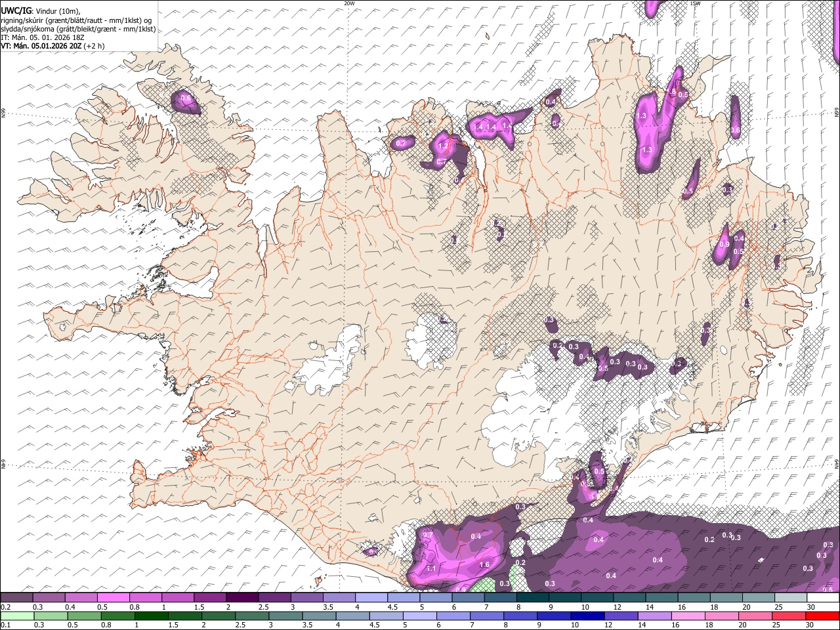Click the 0.9 snow value in east Iceland
The height and width of the screenshot is (630, 840).
pyautogui.click(x=724, y=244)
